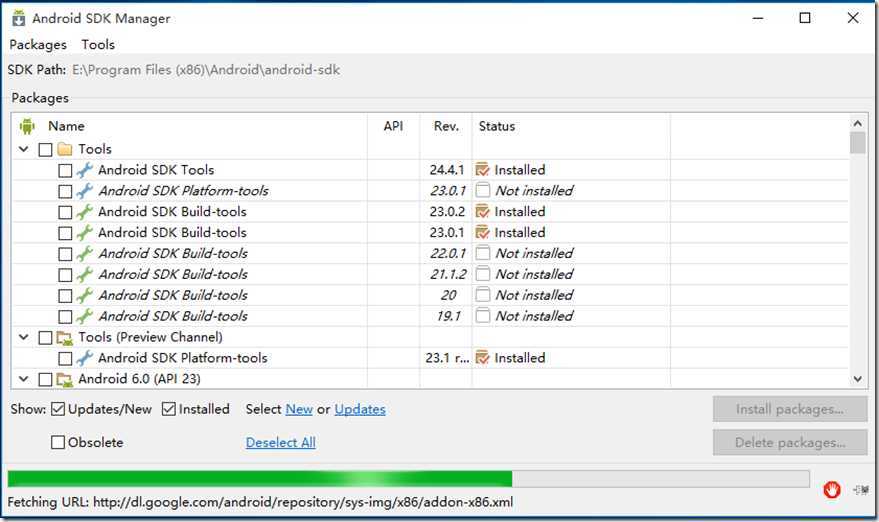This screenshot has width=879, height=522.
Task: Tick the Build-tools rev 20 checkbox
Action: 65,295
